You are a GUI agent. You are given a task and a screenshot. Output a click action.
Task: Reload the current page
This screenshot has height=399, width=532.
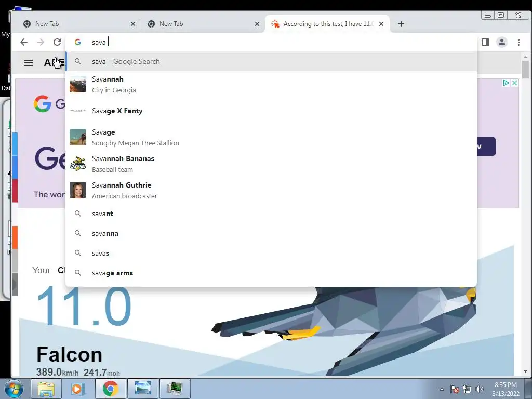click(57, 42)
